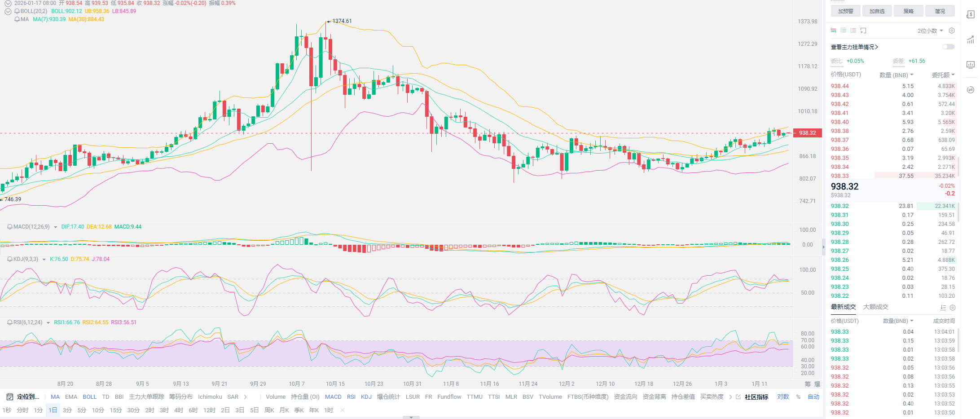Open order book settings hexagon icon

(952, 31)
